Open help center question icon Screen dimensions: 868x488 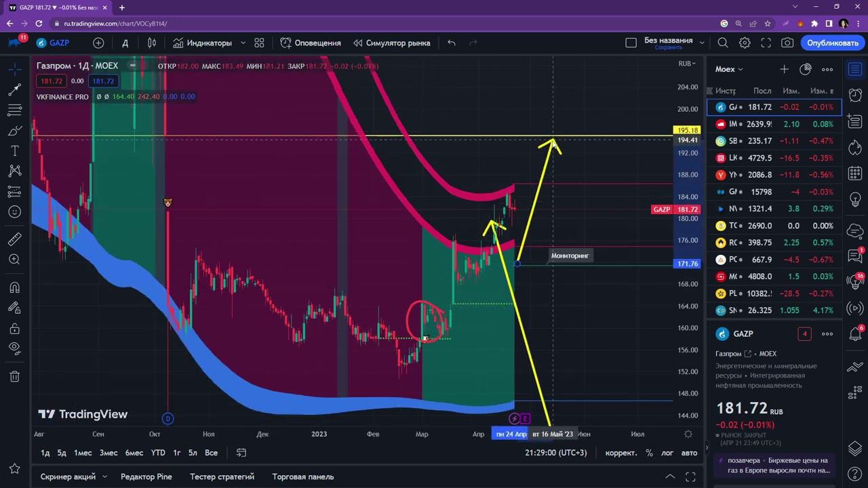[855, 474]
